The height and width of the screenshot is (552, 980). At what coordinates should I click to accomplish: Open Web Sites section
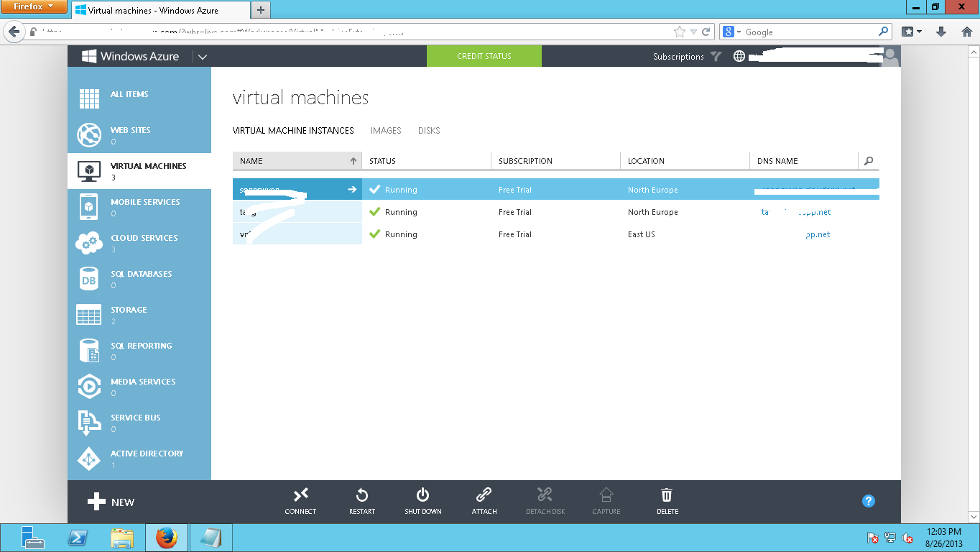139,134
